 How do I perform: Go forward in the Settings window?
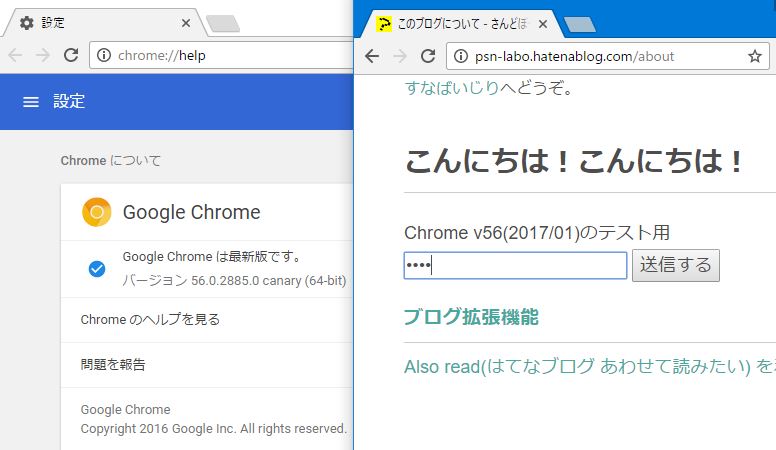[x=43, y=55]
